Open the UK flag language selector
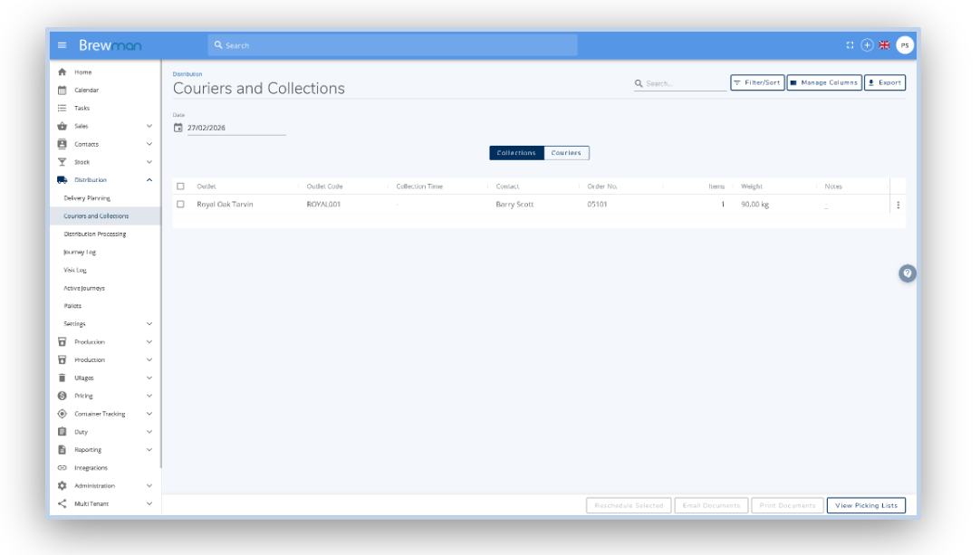 (x=884, y=45)
